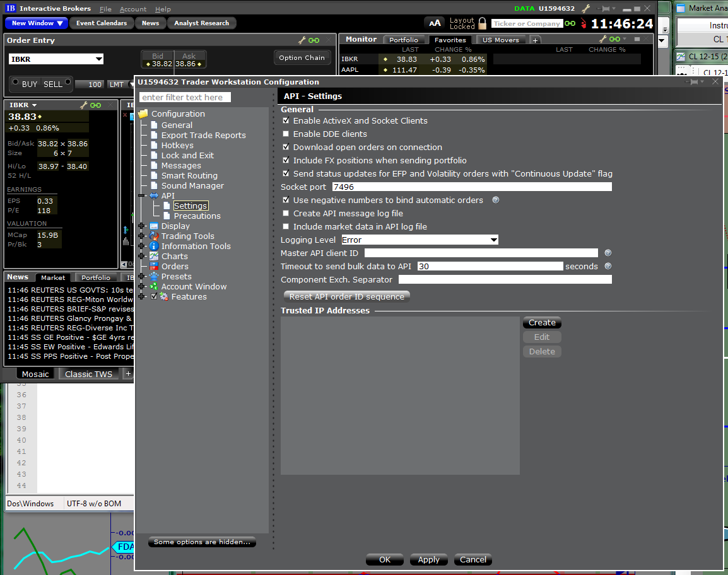Screen dimensions: 728x575
Task: Click Order Entry green chain link icon
Action: pyautogui.click(x=314, y=40)
